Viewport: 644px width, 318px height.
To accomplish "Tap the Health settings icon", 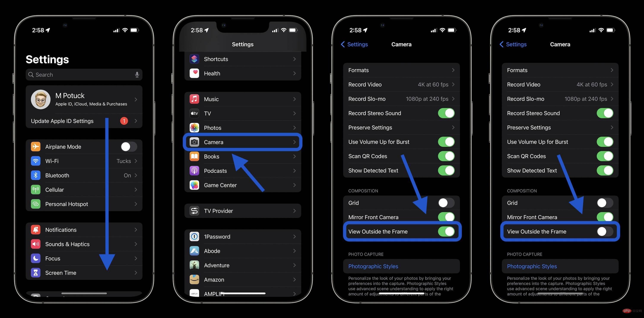I will tap(194, 73).
